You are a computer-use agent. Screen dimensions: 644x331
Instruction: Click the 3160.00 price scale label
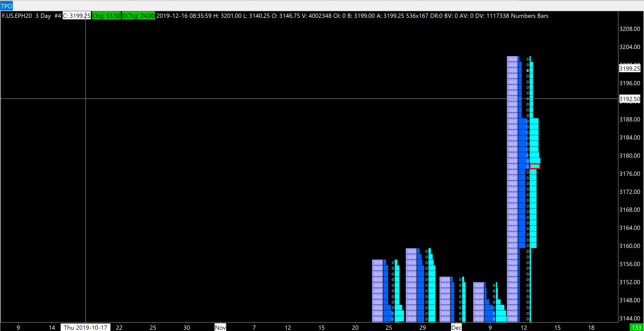tap(629, 246)
